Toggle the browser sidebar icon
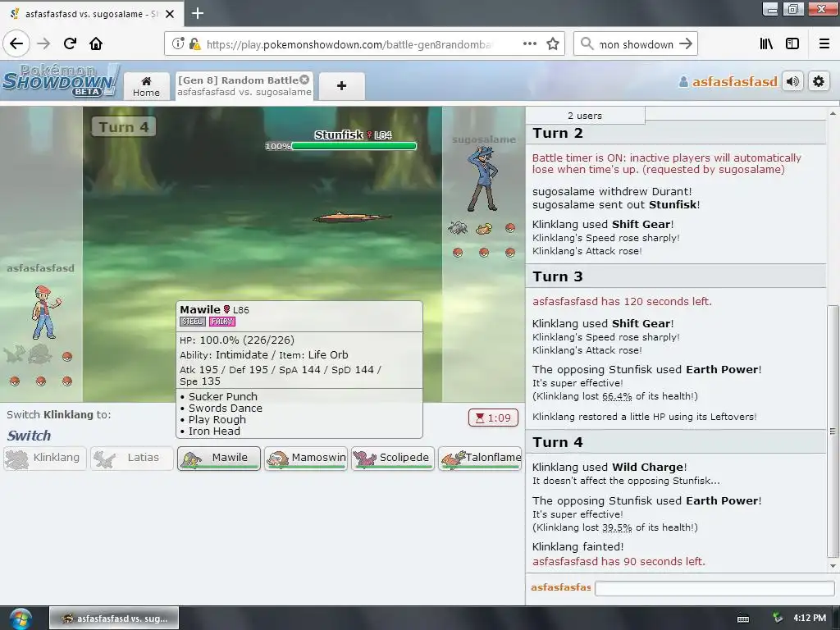The width and height of the screenshot is (840, 630). click(792, 43)
